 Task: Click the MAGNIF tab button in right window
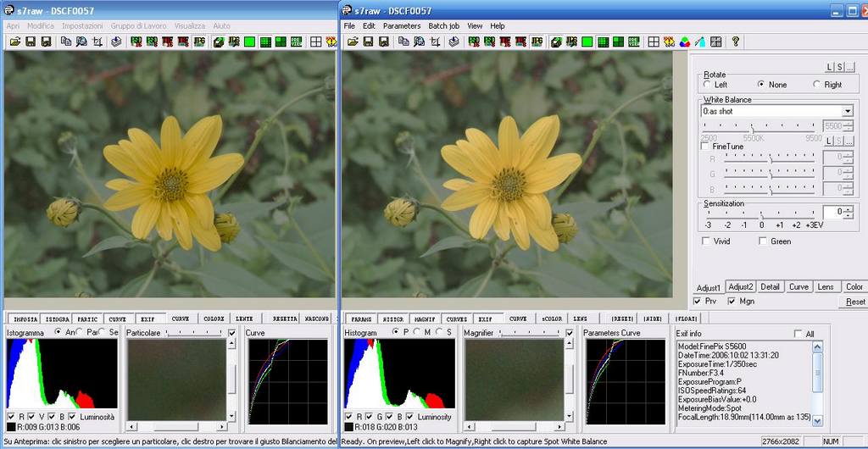pyautogui.click(x=425, y=319)
